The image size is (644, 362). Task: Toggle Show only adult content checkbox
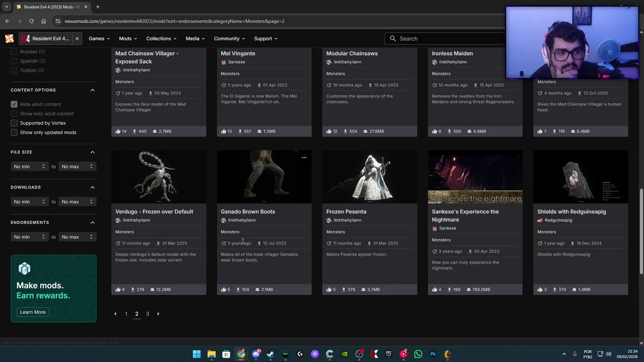coord(14,114)
